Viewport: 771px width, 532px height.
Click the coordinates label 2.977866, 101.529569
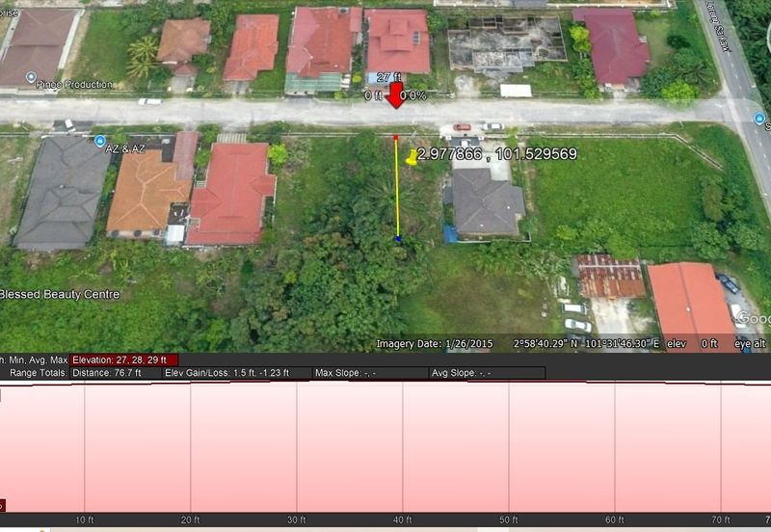[x=497, y=154]
